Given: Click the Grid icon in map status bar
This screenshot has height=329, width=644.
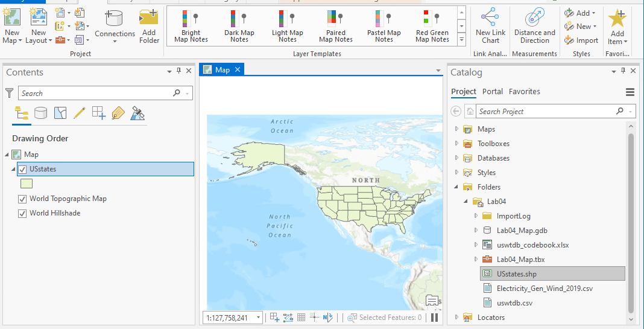Looking at the screenshot, I should pyautogui.click(x=301, y=318).
